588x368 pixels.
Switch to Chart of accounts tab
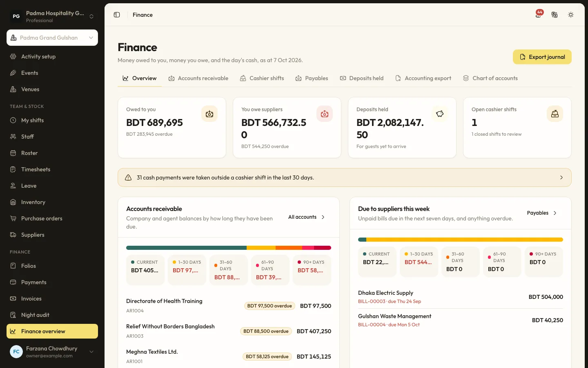click(490, 78)
